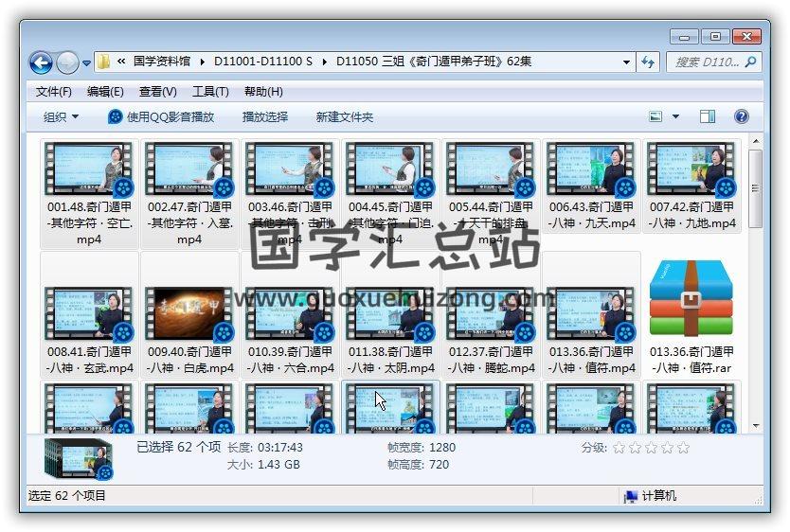The image size is (790, 532).
Task: Toggle the preview pane icon
Action: [708, 116]
